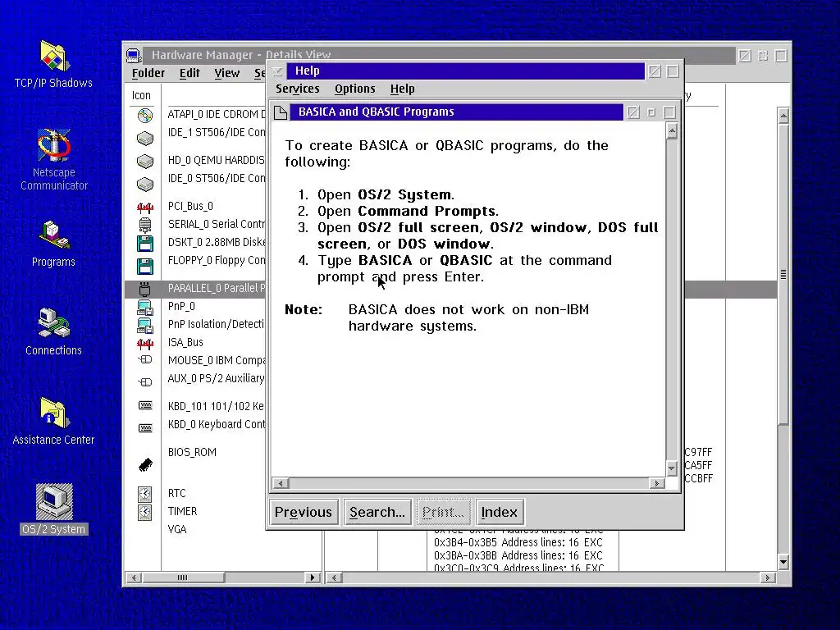840x630 pixels.
Task: Open the Programs desktop icon
Action: coord(53,235)
